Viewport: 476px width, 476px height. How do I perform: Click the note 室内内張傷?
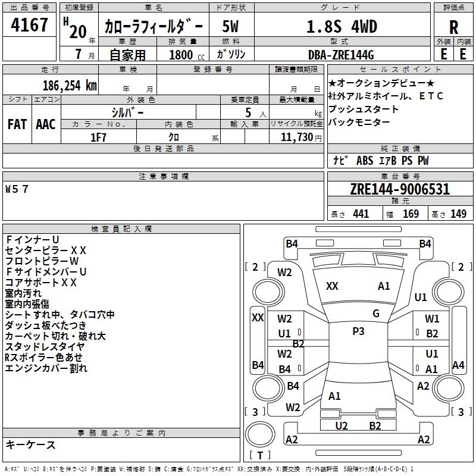point(27,304)
